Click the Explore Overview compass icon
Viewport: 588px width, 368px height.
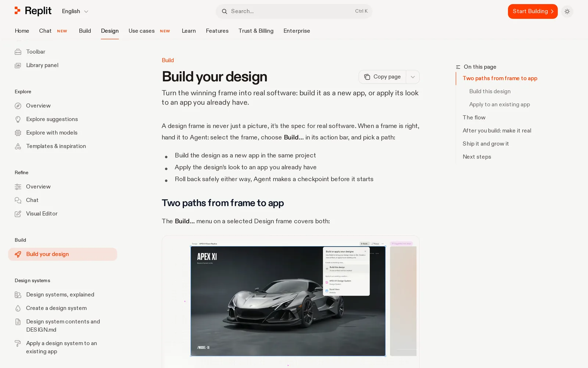pyautogui.click(x=18, y=106)
